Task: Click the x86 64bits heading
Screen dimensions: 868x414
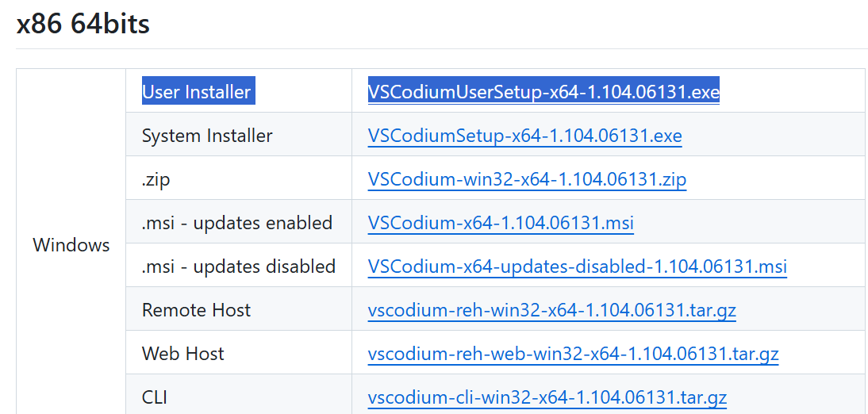Action: (x=83, y=24)
